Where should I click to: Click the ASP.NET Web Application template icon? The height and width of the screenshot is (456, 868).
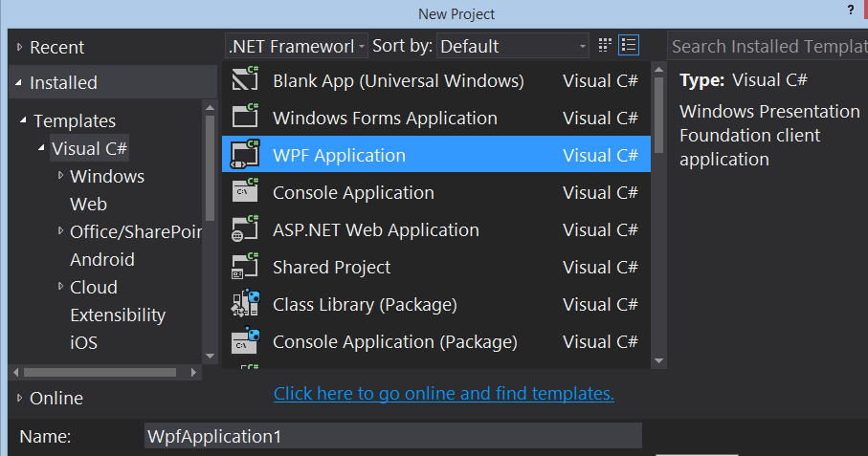coord(245,228)
